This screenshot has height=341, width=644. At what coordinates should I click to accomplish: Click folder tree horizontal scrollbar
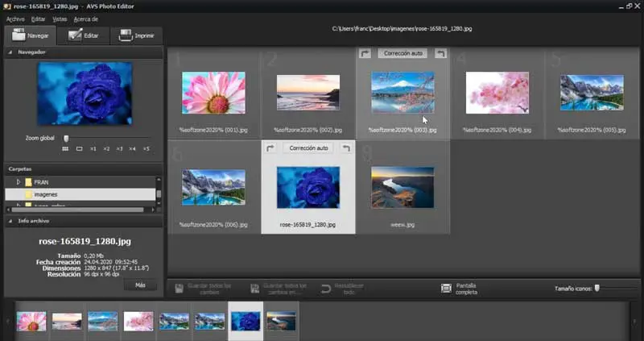[77, 210]
